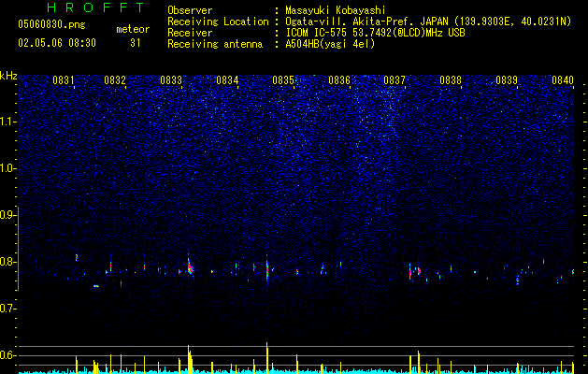The height and width of the screenshot is (374, 588).
Task: Click the 0838 time marker
Action: (x=451, y=80)
